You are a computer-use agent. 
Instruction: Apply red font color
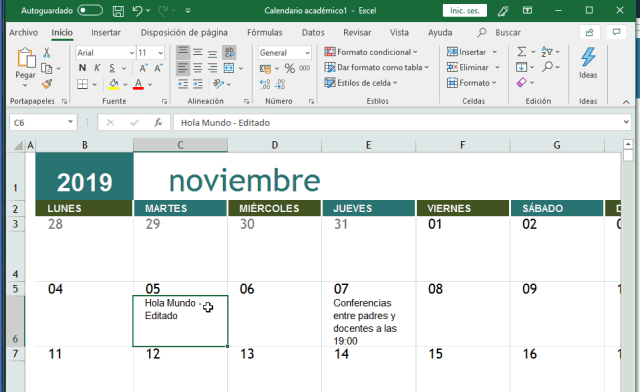(138, 84)
